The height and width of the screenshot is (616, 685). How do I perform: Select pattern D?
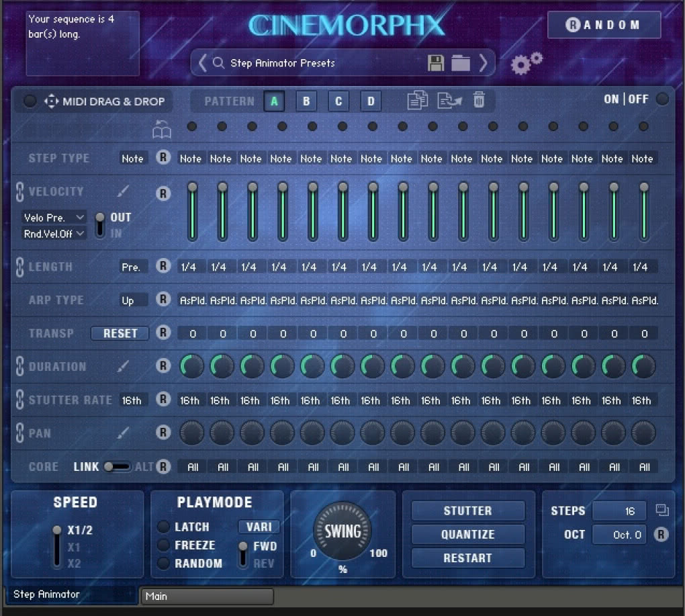[x=371, y=101]
